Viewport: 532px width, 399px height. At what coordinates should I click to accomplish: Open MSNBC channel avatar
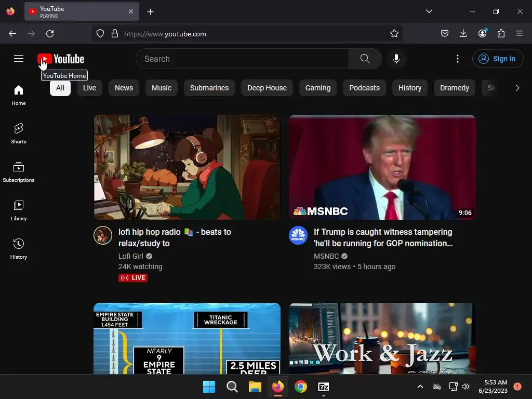(x=298, y=235)
